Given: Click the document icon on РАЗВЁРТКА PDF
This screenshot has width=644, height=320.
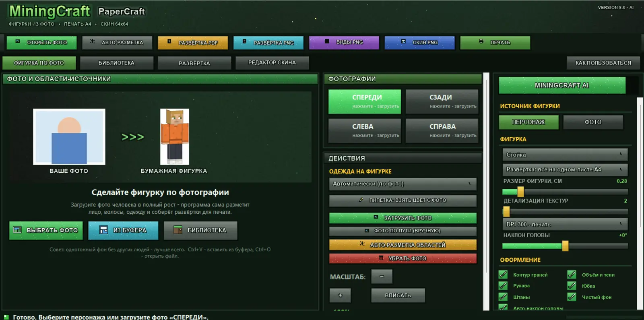Looking at the screenshot, I should tap(169, 41).
